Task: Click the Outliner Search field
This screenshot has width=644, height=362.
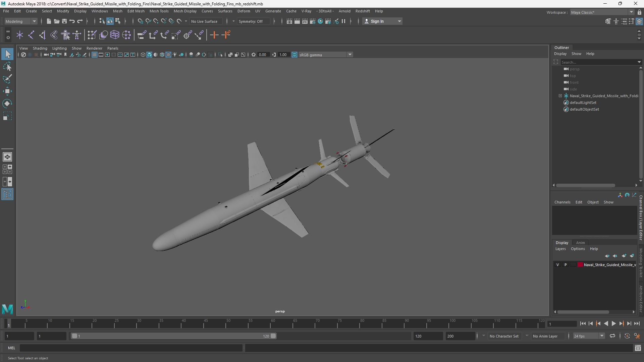Action: [599, 62]
